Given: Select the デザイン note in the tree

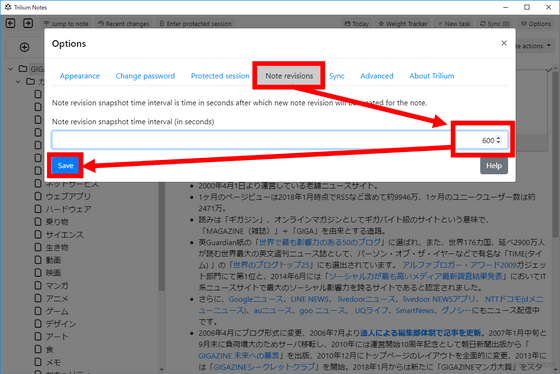Looking at the screenshot, I should click(61, 324).
